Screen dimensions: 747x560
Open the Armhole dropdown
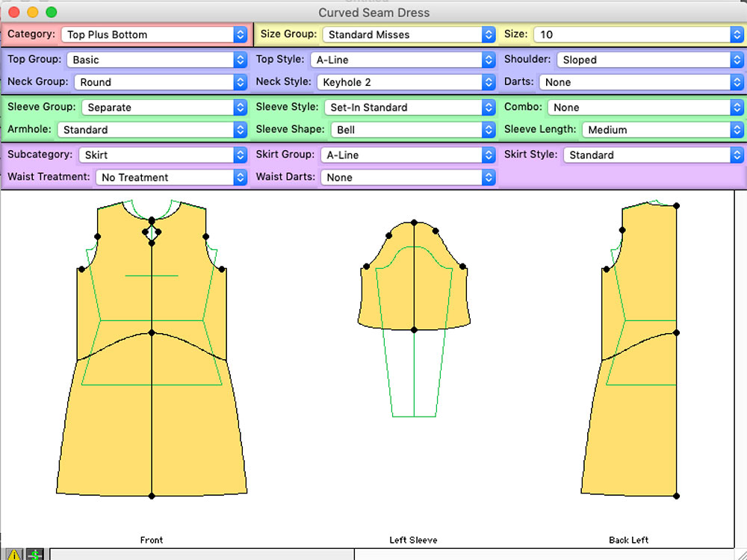coord(152,129)
